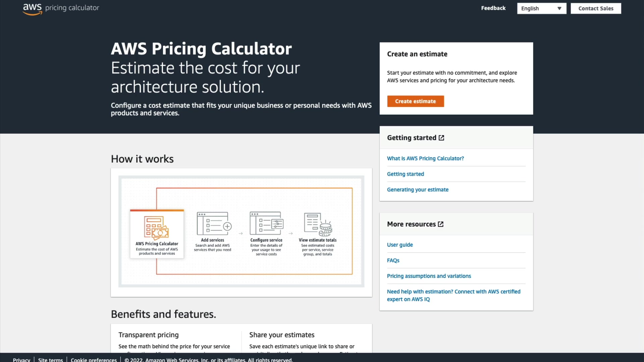Go to the FAQs link
This screenshot has width=644, height=362.
(x=393, y=260)
